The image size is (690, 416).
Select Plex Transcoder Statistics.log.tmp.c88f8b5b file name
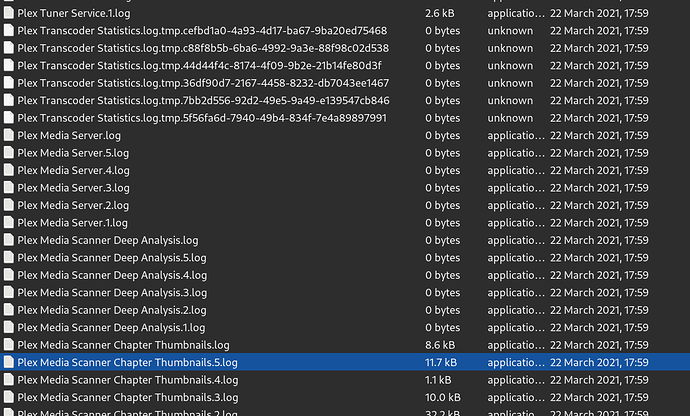203,48
